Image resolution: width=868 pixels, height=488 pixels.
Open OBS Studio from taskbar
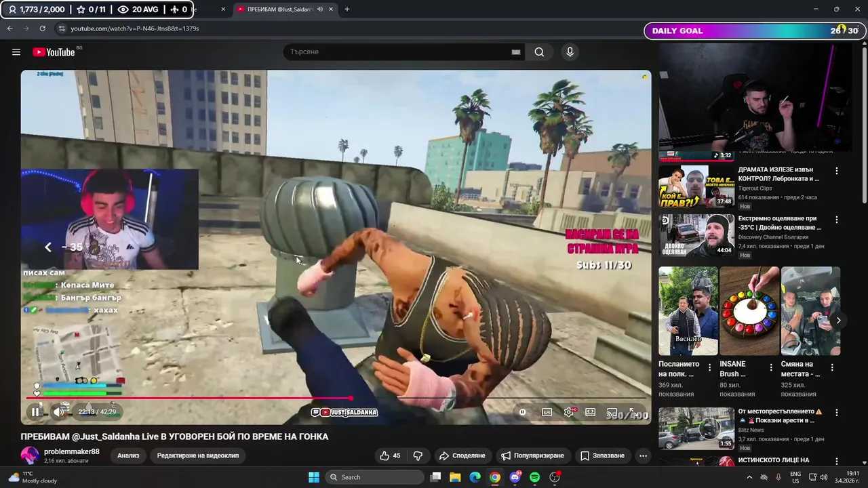pyautogui.click(x=555, y=477)
